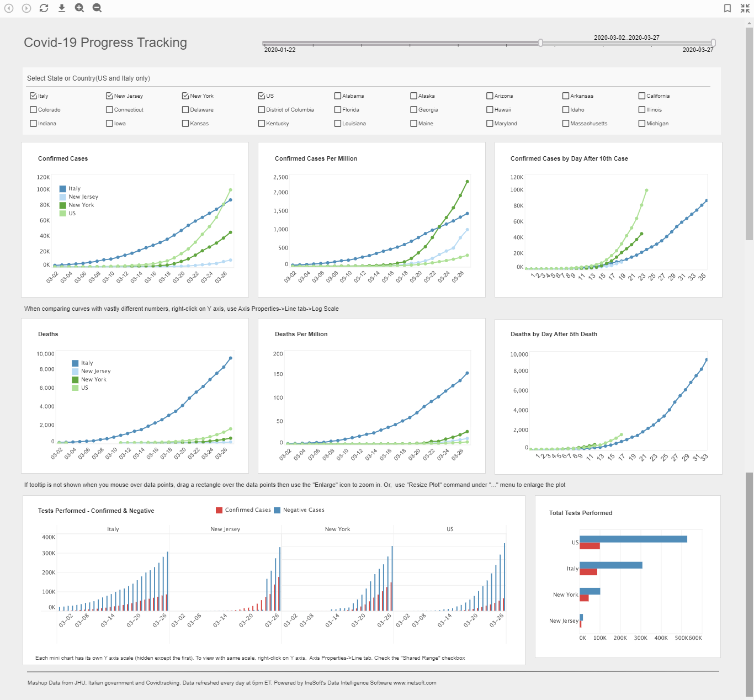
Task: Check the Florida checkbox
Action: coord(338,109)
